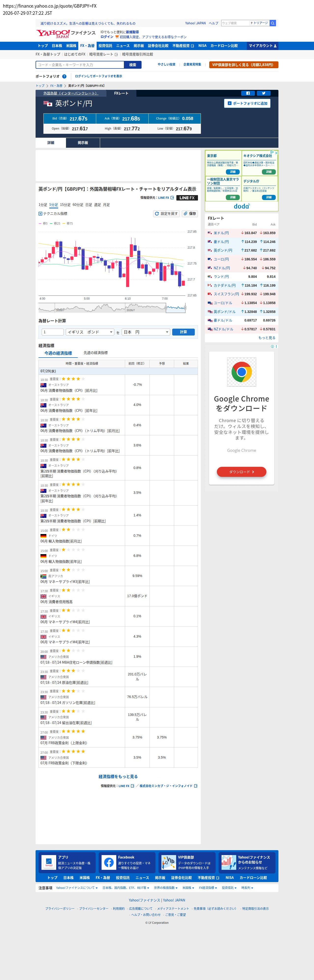This screenshot has width=314, height=980.
Task: Click the shopping cart coupon icon
Action: (x=117, y=37)
